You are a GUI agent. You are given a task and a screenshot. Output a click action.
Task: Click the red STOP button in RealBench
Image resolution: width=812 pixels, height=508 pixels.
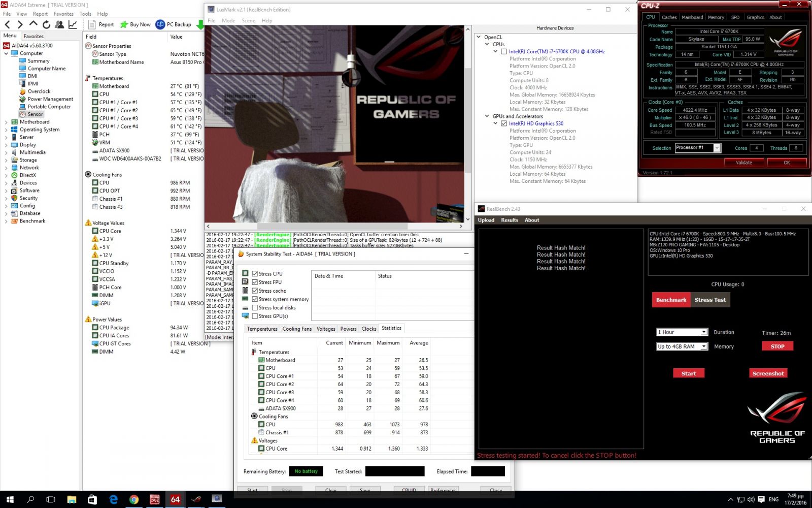click(x=777, y=346)
